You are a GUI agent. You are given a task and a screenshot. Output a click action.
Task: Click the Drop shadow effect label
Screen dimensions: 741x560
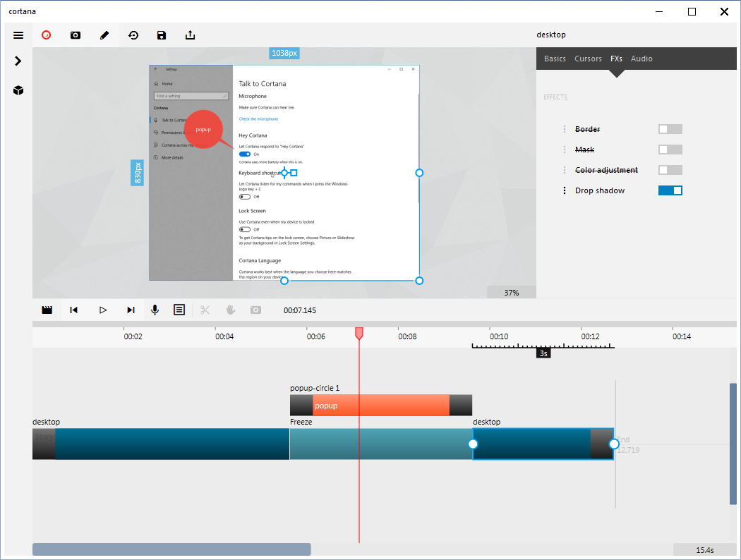click(600, 190)
